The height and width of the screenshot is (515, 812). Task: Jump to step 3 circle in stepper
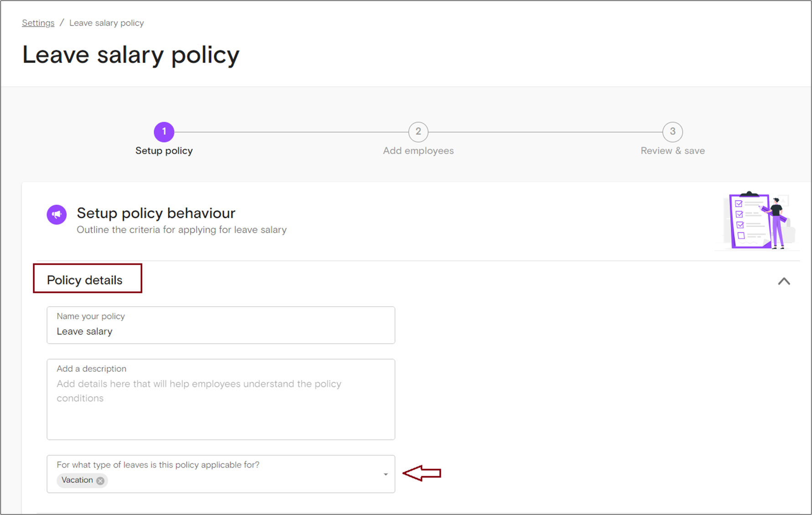pos(672,132)
